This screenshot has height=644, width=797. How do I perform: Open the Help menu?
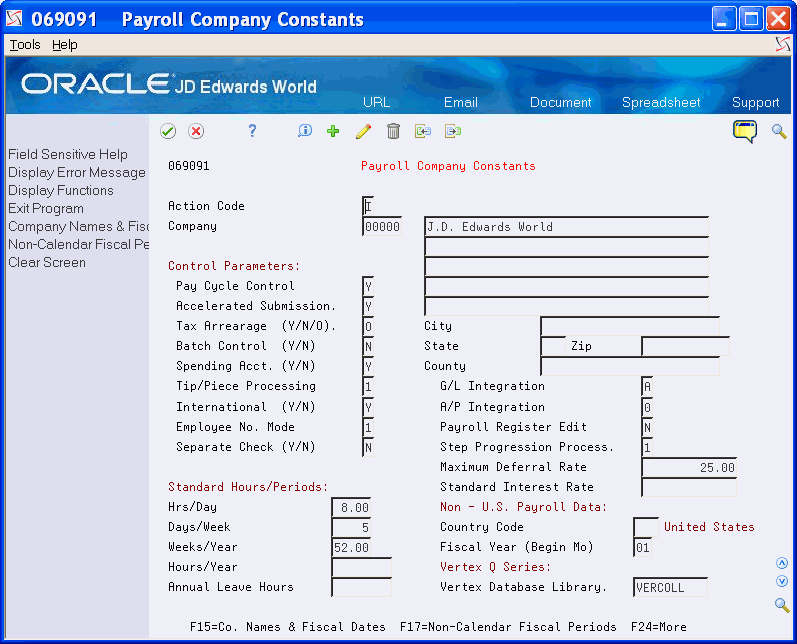coord(65,45)
